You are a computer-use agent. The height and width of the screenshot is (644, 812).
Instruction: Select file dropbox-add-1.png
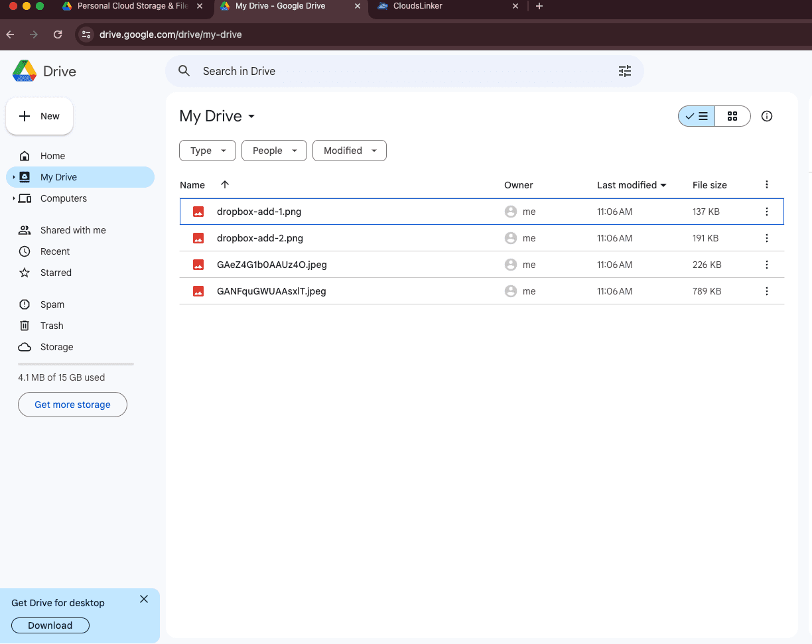482,212
